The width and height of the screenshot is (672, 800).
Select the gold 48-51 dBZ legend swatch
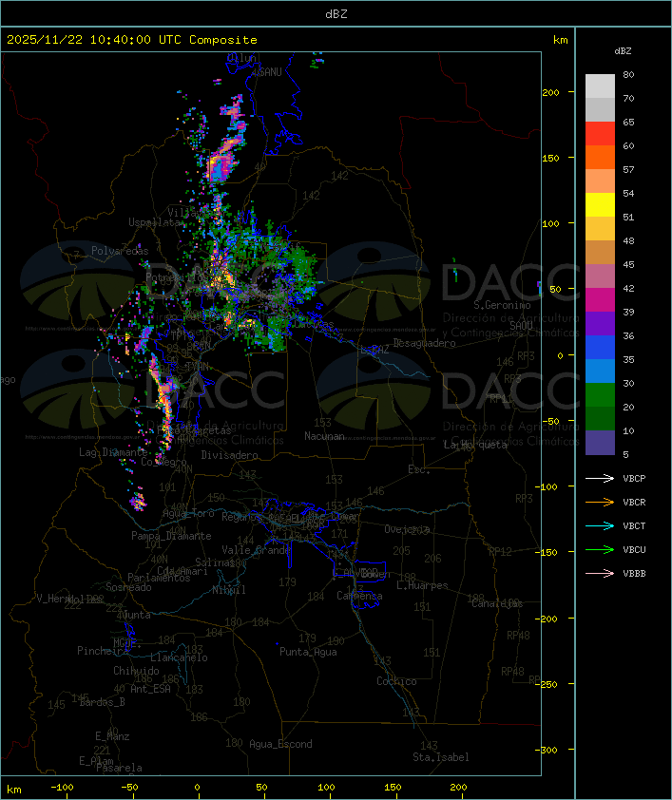[600, 229]
